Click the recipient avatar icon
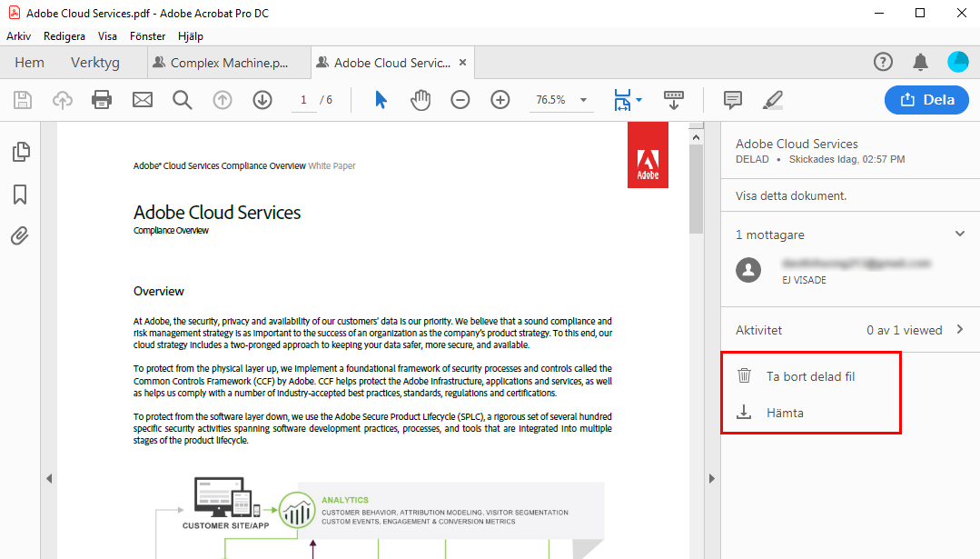This screenshot has width=980, height=559. tap(748, 270)
